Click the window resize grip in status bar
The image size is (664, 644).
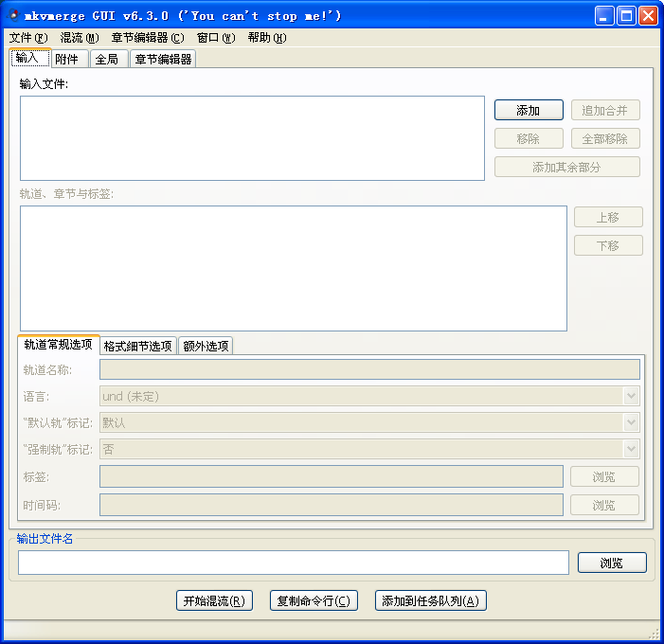pos(655,634)
